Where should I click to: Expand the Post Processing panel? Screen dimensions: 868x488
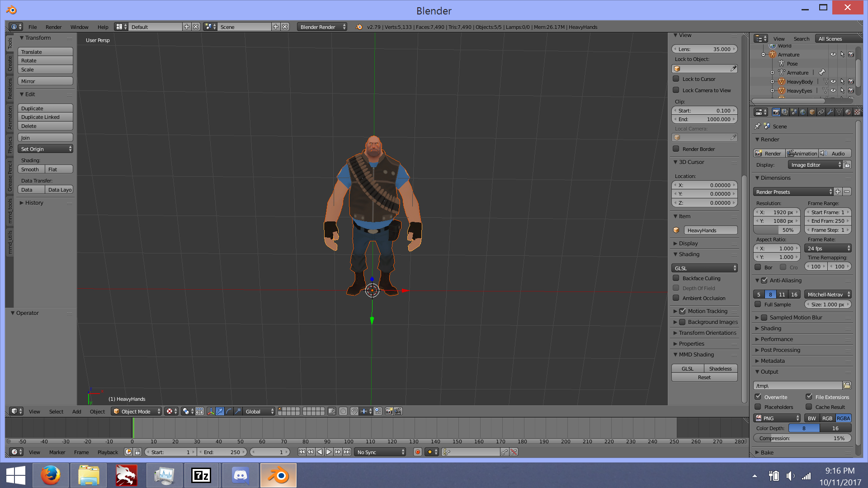click(x=780, y=350)
